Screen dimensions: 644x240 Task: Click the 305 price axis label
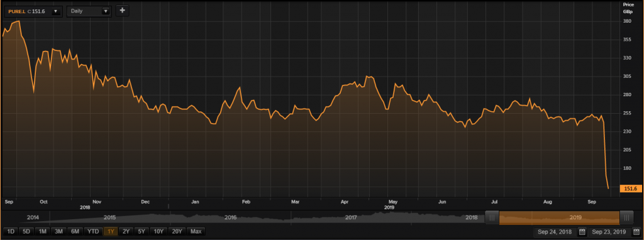[627, 76]
